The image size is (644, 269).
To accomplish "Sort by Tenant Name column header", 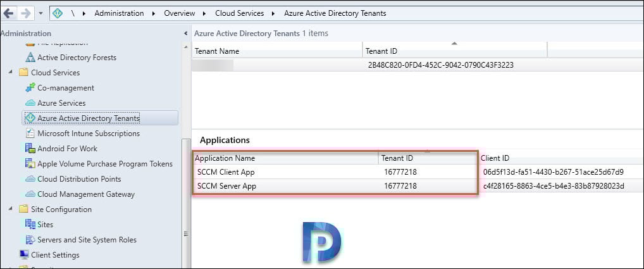I will (278, 51).
